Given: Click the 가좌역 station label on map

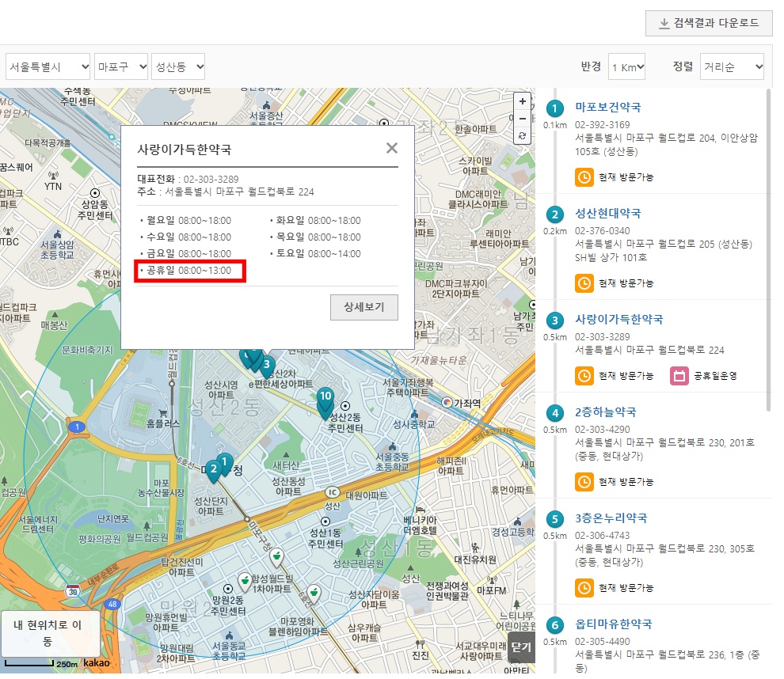Looking at the screenshot, I should pyautogui.click(x=466, y=403).
